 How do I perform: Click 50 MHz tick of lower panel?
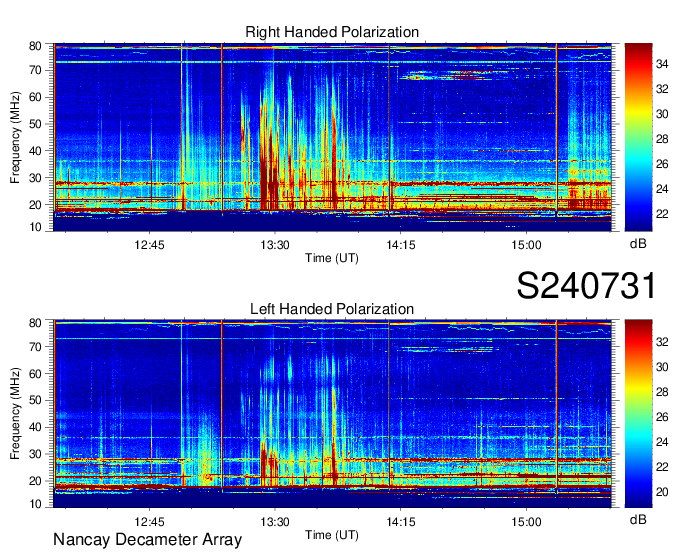click(35, 400)
